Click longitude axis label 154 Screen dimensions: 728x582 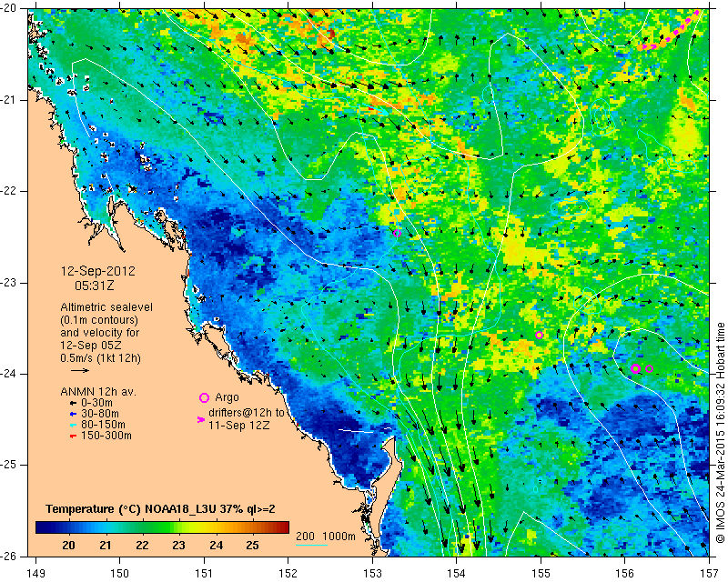pyautogui.click(x=457, y=573)
